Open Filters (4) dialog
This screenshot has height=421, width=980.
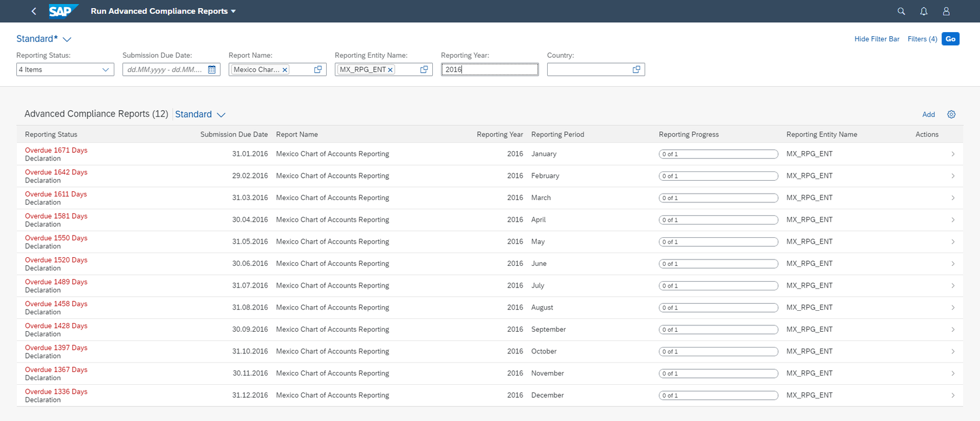[x=922, y=39]
